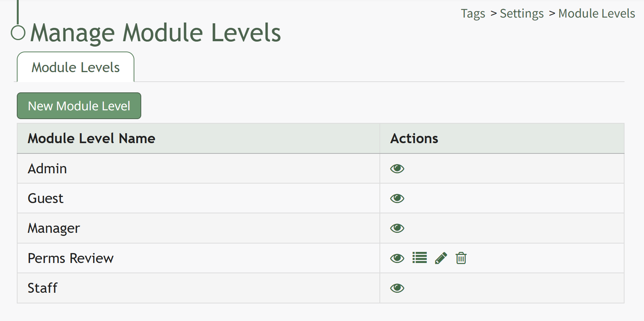
Task: Select the Guest row name
Action: point(45,198)
